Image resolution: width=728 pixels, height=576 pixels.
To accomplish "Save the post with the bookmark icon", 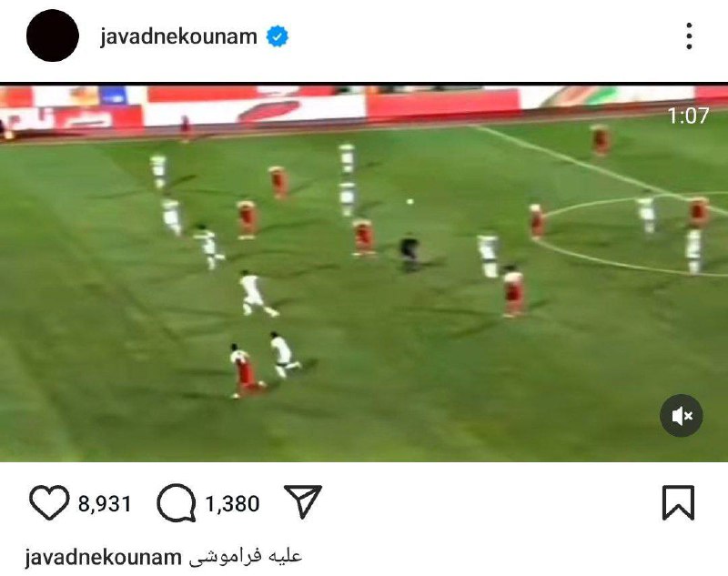I will tap(678, 502).
